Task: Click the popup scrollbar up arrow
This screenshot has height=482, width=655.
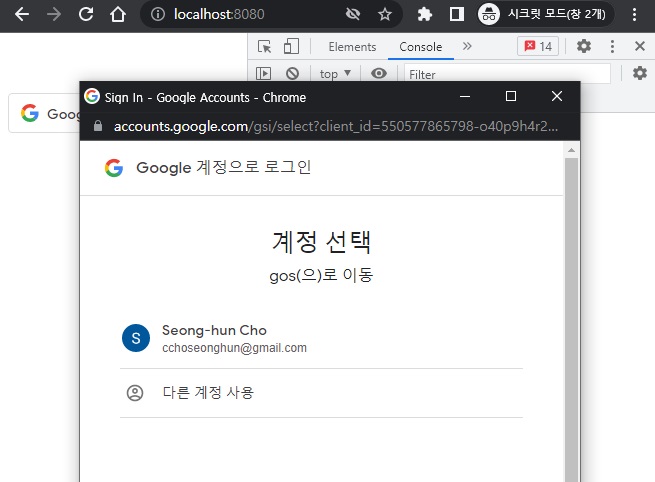Action: (571, 150)
